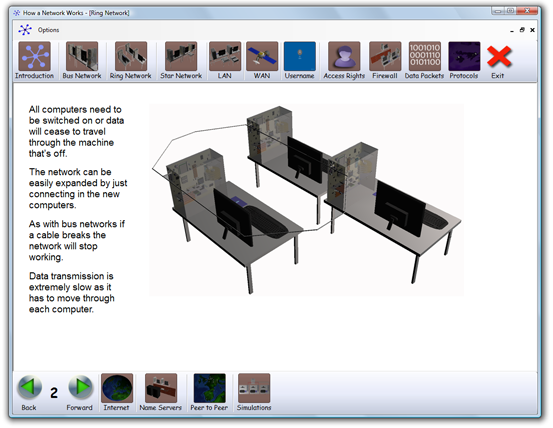Click the page number 2 indicator
This screenshot has width=553, height=428.
click(54, 393)
